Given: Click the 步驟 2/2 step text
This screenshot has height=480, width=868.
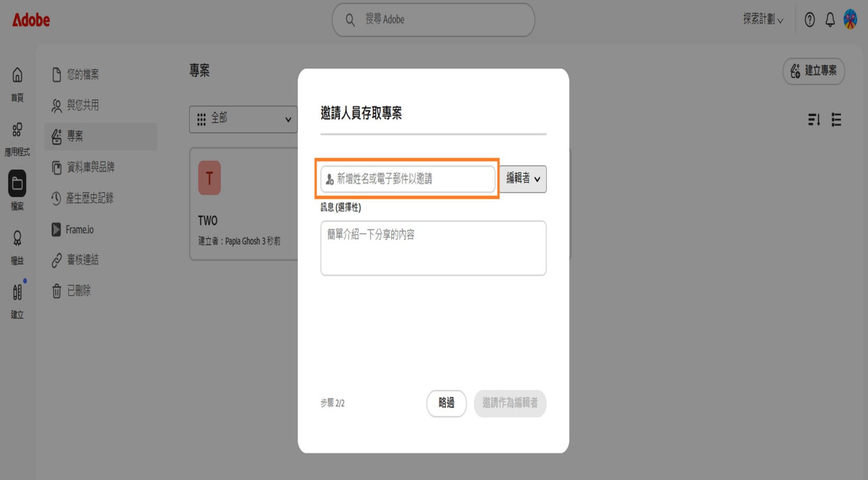Looking at the screenshot, I should [332, 403].
